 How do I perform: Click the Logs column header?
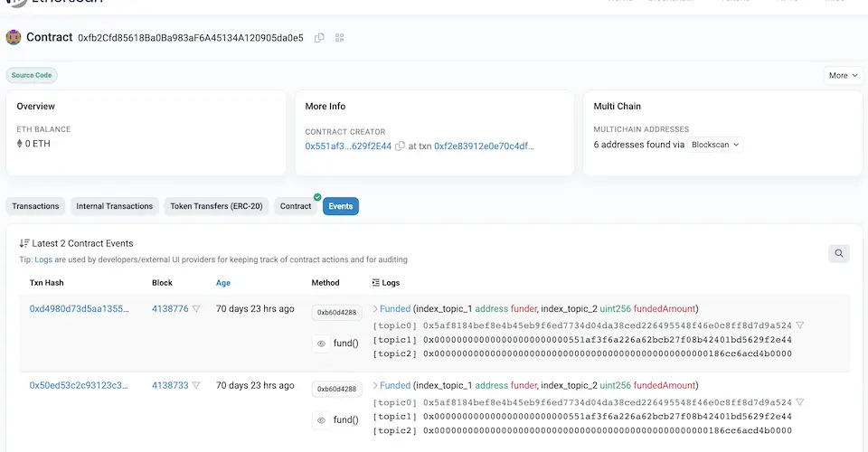pyautogui.click(x=386, y=283)
